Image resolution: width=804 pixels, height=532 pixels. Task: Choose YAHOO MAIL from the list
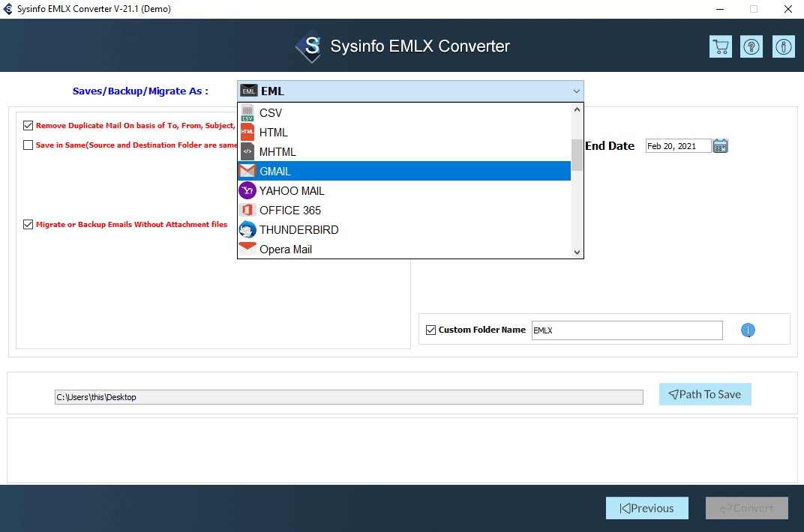click(404, 190)
